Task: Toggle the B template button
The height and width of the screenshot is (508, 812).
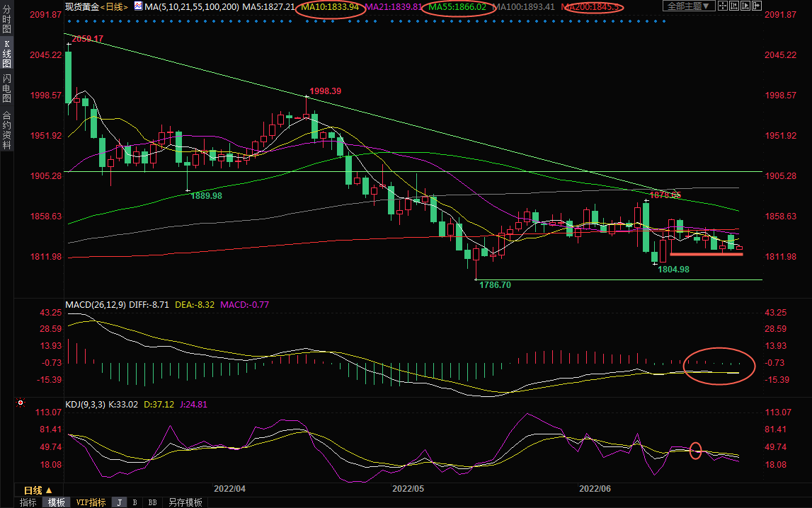Action: 135,502
